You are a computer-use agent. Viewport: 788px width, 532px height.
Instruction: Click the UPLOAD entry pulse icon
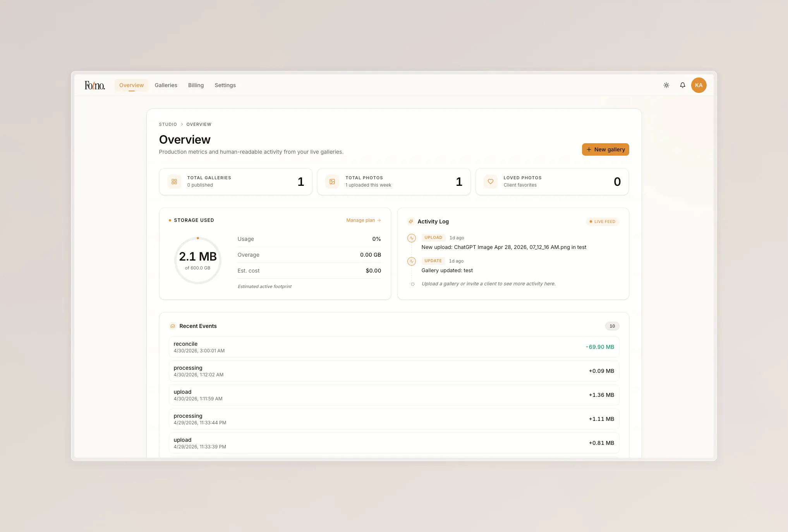[412, 238]
